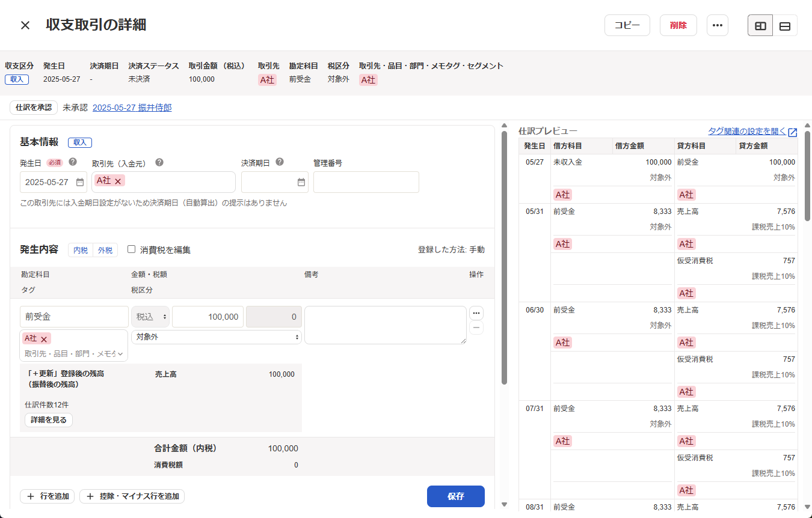Toggle the 消費税を編集 checkbox
This screenshot has height=518, width=812.
pos(131,249)
